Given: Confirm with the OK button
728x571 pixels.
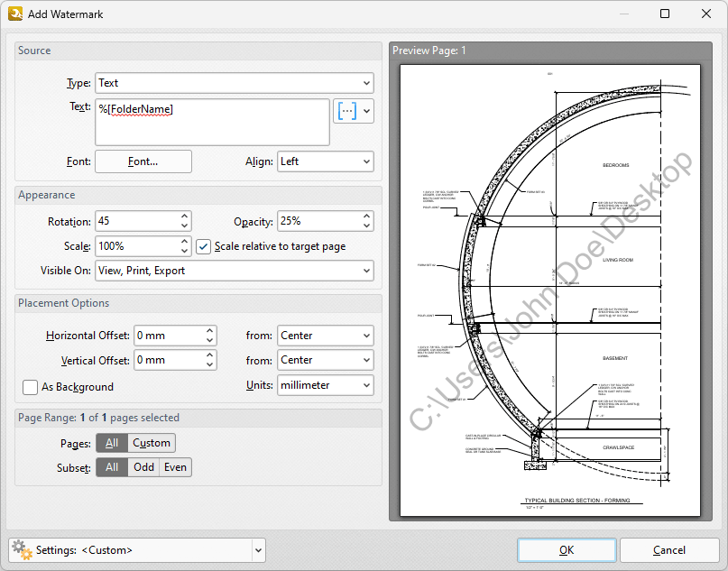Looking at the screenshot, I should coord(567,550).
